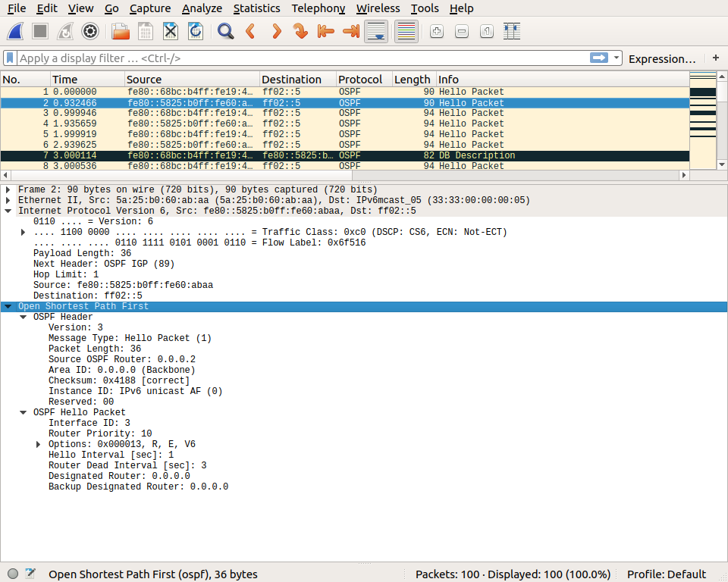The height and width of the screenshot is (582, 728).
Task: Open recent filter dropdown arrow
Action: (616, 58)
